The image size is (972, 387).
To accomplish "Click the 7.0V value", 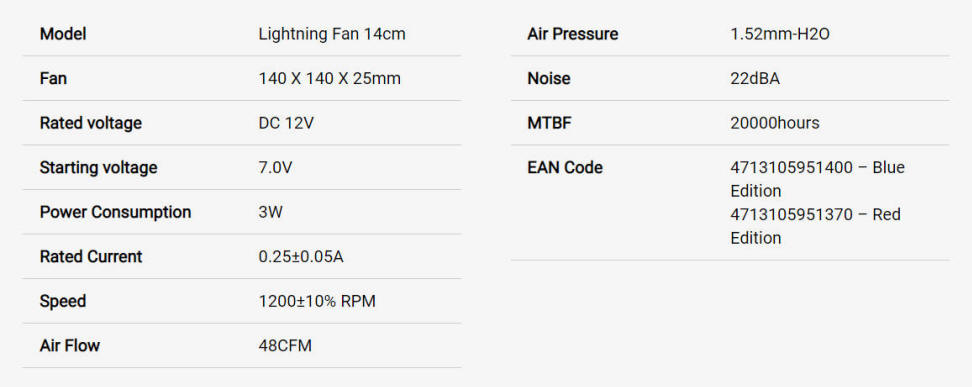I will tap(276, 167).
